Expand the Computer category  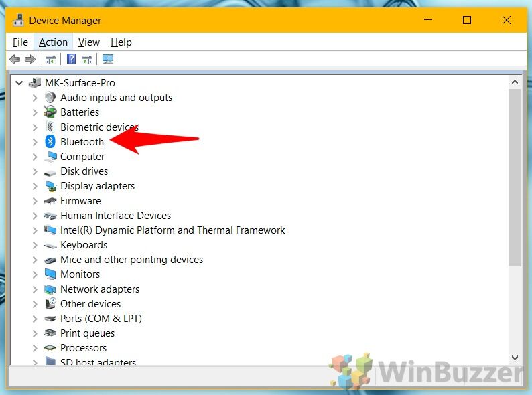click(x=35, y=157)
